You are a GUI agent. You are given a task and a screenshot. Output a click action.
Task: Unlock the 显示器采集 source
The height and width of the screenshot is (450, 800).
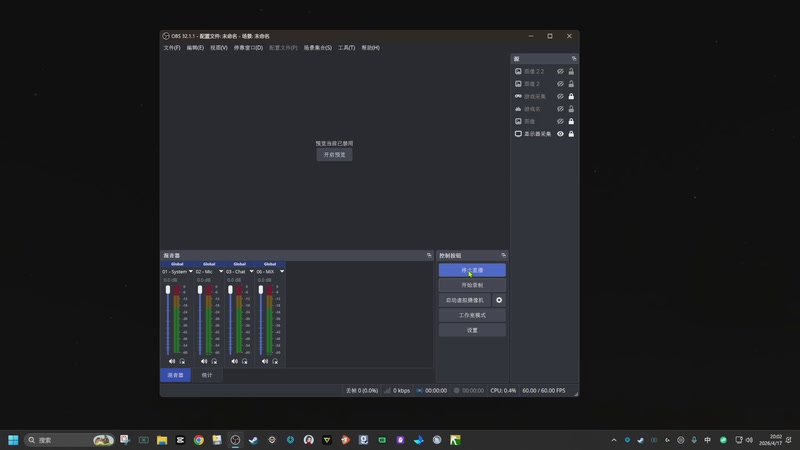[571, 134]
